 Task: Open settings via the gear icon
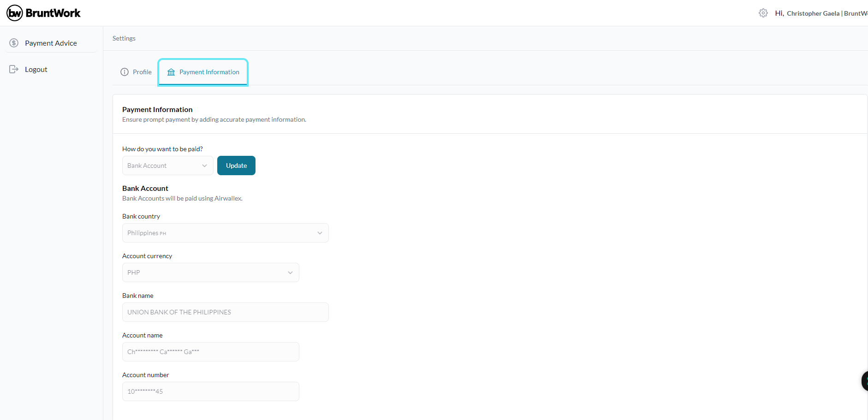click(x=763, y=13)
